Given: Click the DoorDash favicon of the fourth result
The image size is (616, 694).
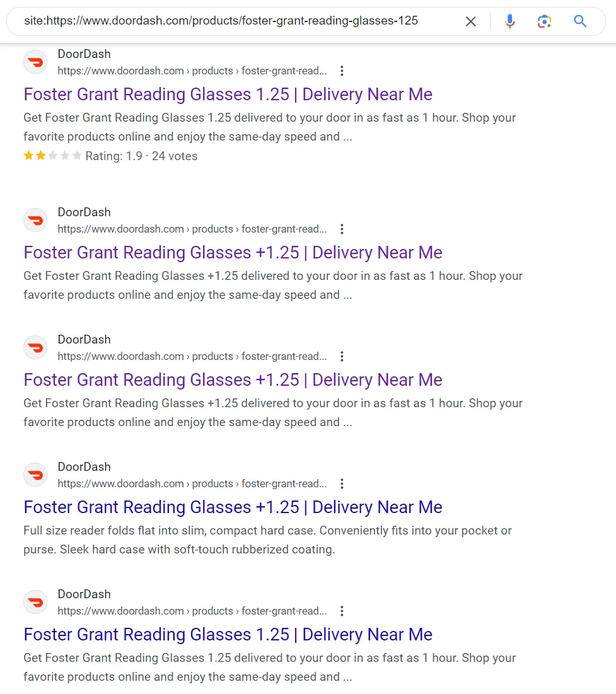Looking at the screenshot, I should pos(35,475).
